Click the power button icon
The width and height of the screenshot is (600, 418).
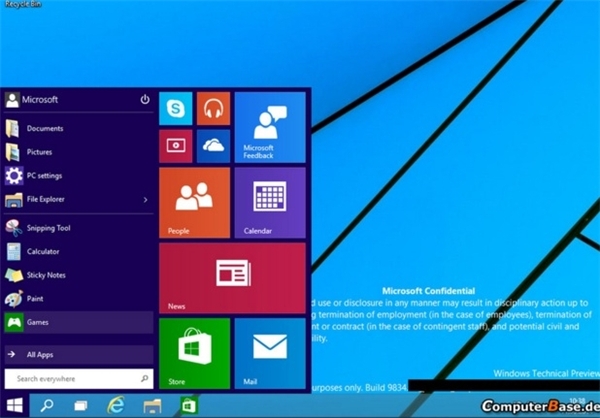[x=145, y=100]
